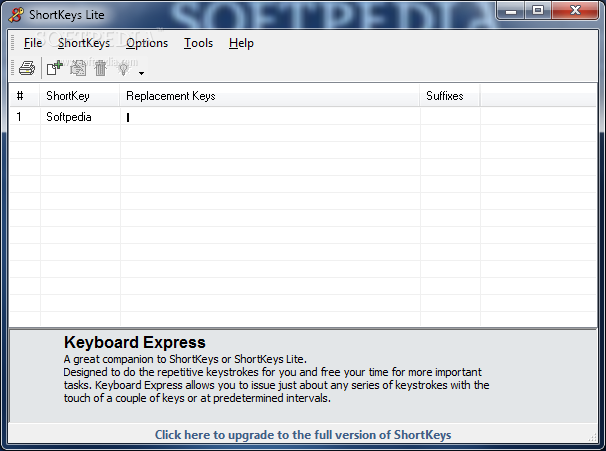
Task: Click the Delete trash can toolbar icon
Action: coord(100,68)
